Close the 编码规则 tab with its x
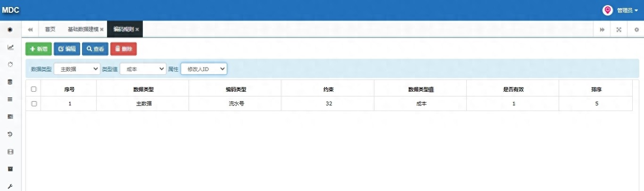 pyautogui.click(x=137, y=29)
